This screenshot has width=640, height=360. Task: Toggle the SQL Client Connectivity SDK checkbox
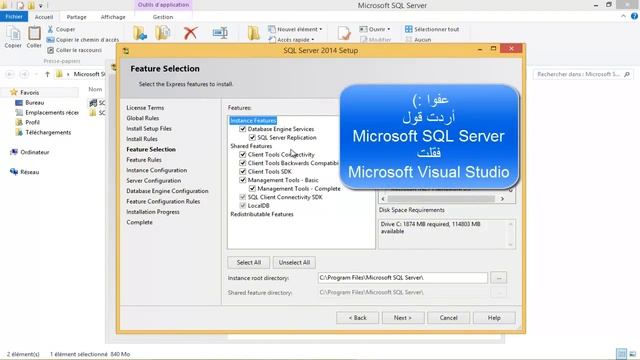pyautogui.click(x=242, y=197)
